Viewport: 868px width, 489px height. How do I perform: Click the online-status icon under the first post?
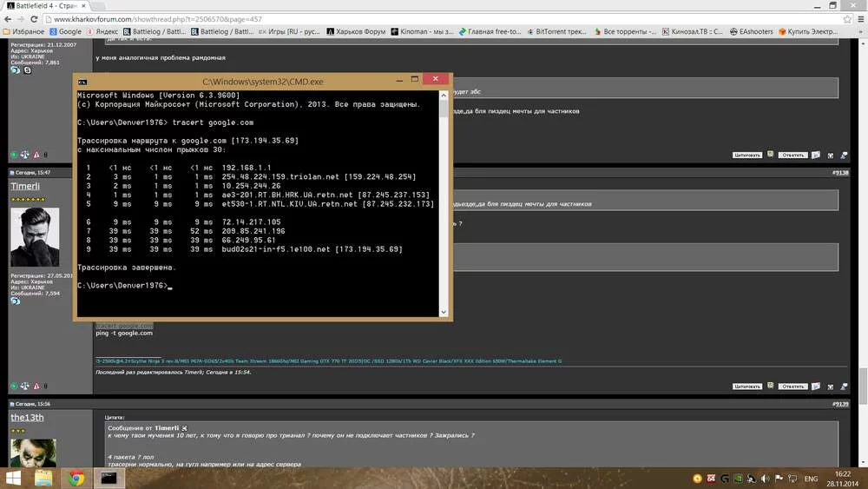(x=14, y=155)
